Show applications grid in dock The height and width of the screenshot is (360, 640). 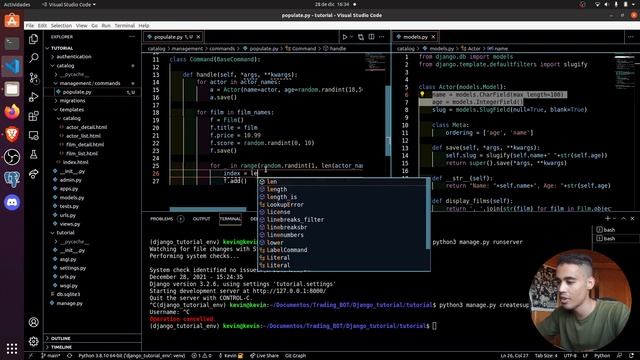point(12,348)
